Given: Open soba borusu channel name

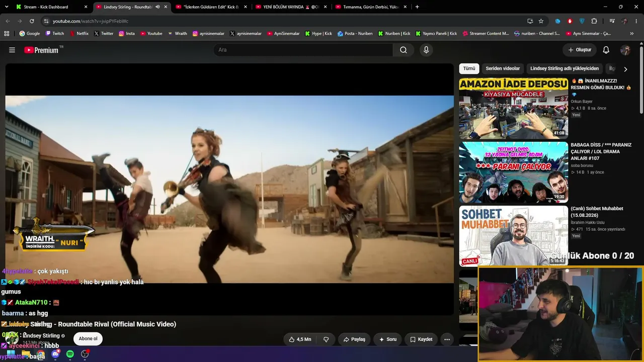Looking at the screenshot, I should 582,165.
